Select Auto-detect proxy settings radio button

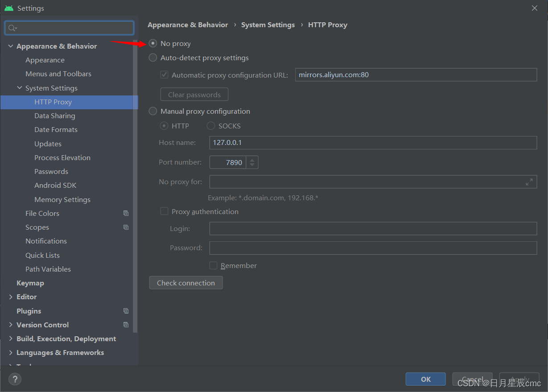153,58
